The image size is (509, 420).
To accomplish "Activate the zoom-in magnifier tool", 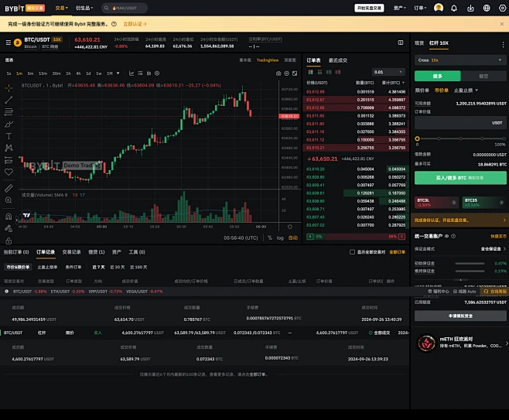I will [x=9, y=200].
